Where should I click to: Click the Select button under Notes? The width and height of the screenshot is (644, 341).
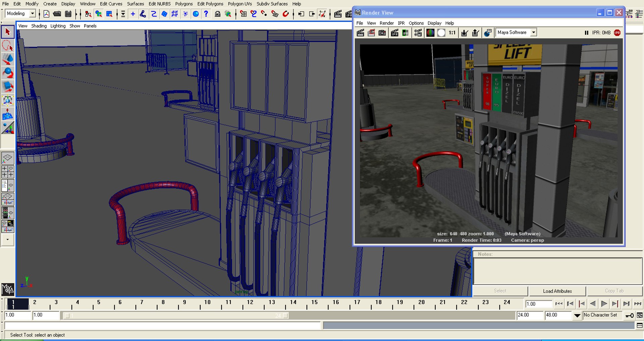click(x=500, y=291)
